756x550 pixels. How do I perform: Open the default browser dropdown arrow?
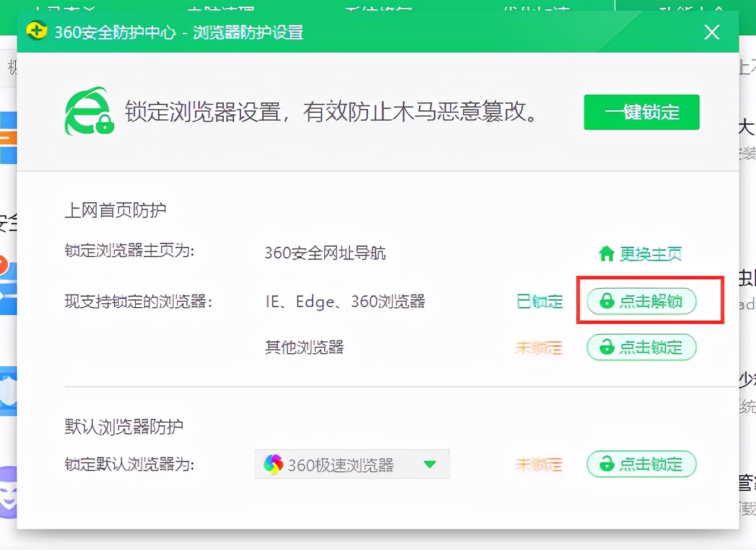[431, 464]
